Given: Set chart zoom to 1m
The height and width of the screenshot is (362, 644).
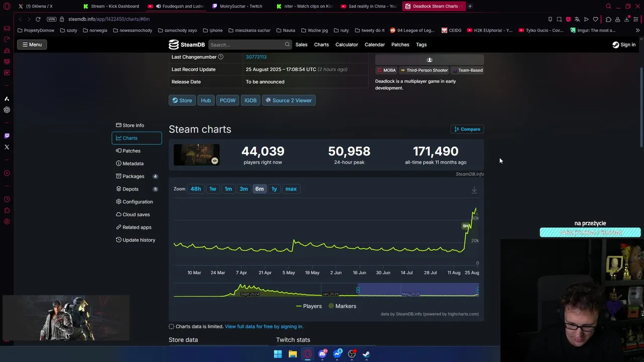Looking at the screenshot, I should [x=228, y=189].
